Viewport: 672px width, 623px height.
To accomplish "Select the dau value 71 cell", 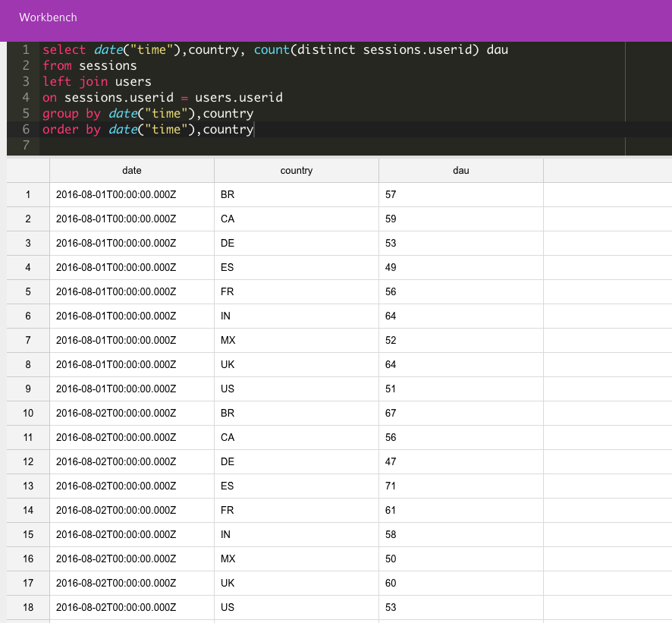I will click(x=460, y=486).
